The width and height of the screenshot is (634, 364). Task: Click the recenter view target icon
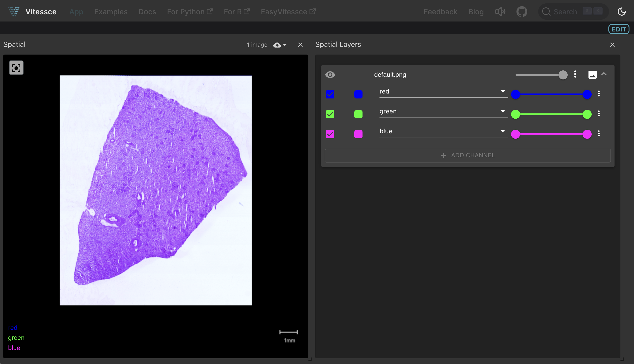pyautogui.click(x=16, y=68)
